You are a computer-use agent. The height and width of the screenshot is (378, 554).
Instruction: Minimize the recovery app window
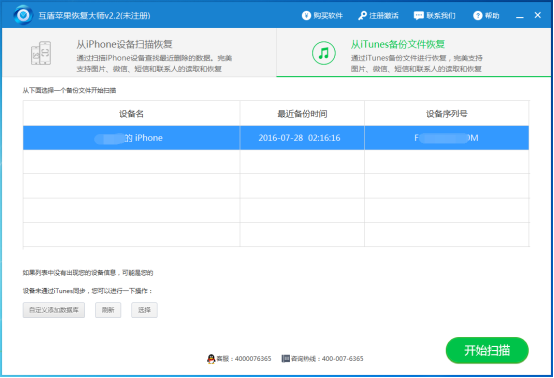(x=519, y=16)
